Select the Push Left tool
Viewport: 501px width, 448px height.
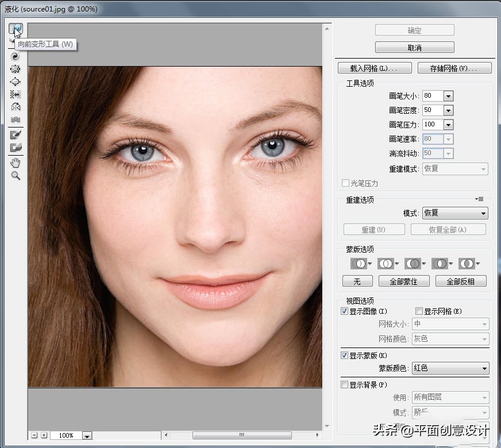[x=16, y=94]
